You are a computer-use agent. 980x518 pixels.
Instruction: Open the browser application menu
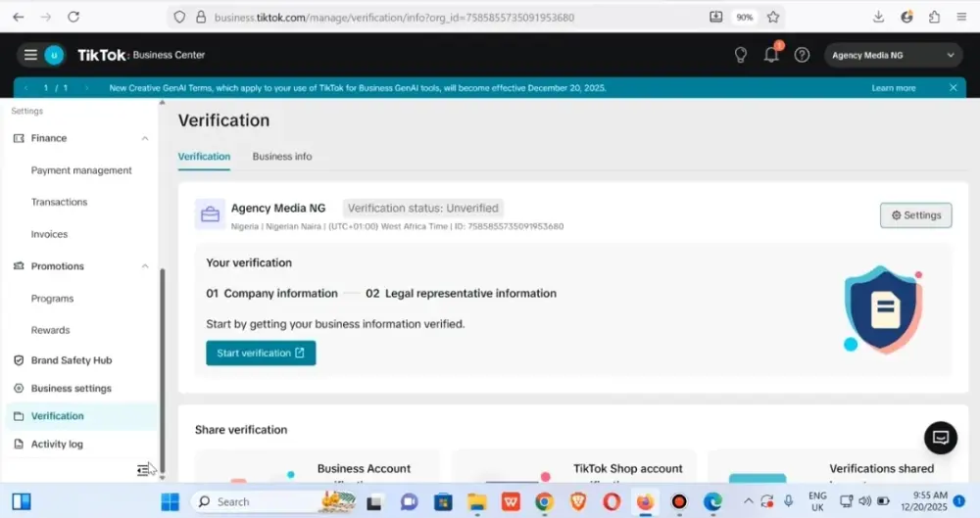click(961, 17)
